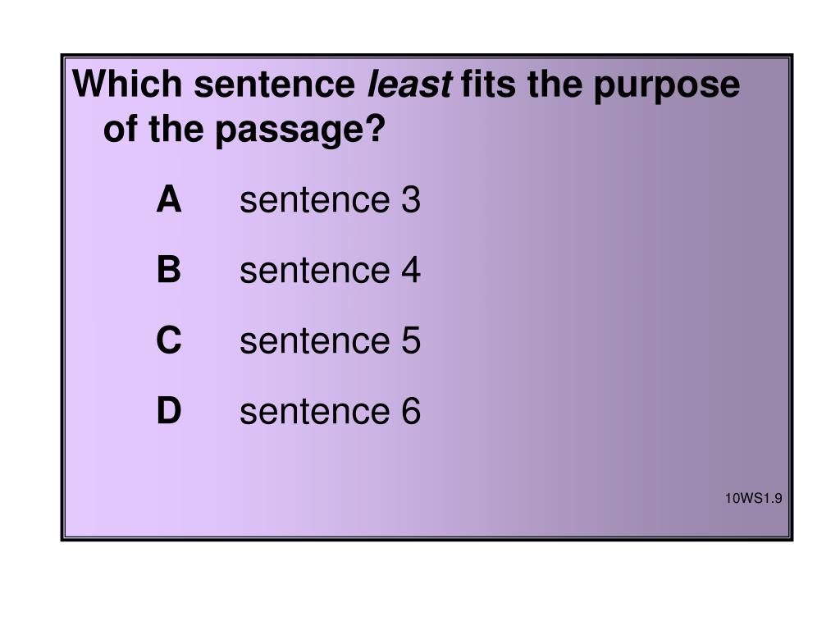840x630 pixels.
Task: Select answer letter C
Action: [x=169, y=340]
